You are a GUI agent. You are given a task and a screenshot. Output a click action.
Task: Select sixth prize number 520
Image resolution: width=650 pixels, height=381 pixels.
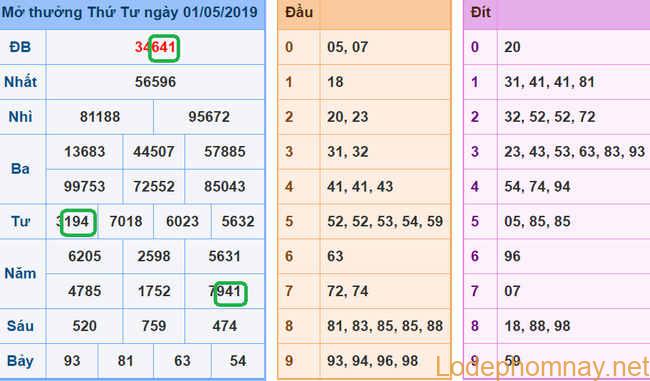85,326
